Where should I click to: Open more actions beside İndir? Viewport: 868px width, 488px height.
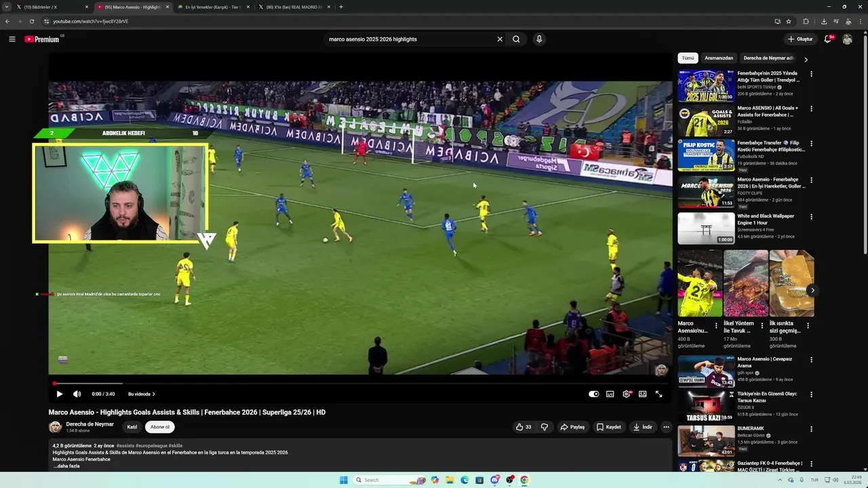pos(666,427)
